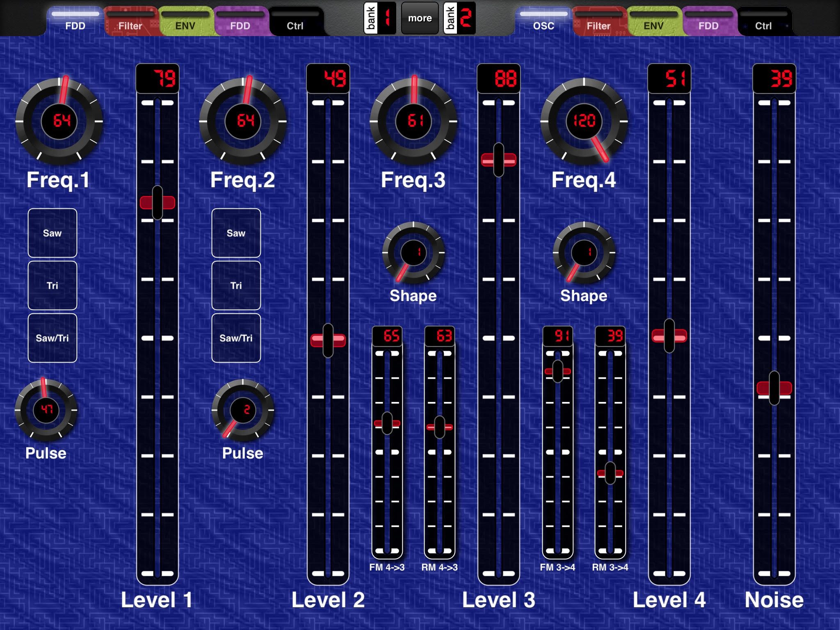Viewport: 840px width, 630px height.
Task: Click the 'Noise' label
Action: (774, 600)
